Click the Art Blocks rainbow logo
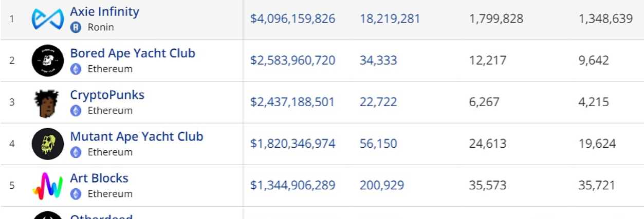Image resolution: width=644 pixels, height=219 pixels. click(x=47, y=186)
